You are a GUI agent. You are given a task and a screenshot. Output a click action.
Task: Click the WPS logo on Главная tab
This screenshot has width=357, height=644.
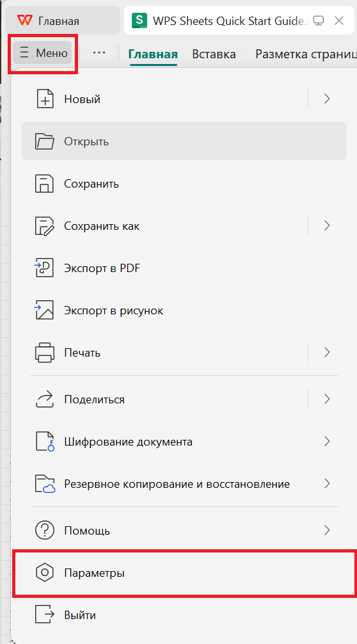tap(24, 20)
